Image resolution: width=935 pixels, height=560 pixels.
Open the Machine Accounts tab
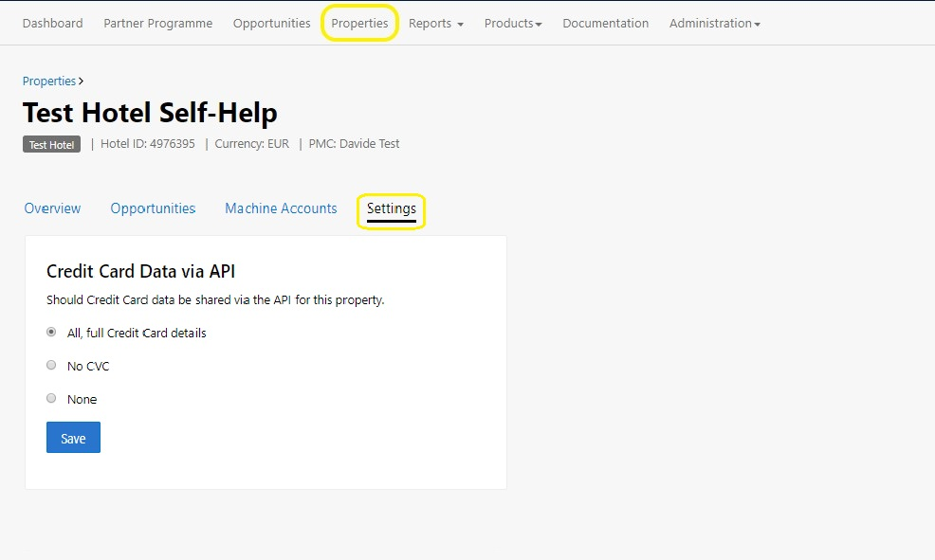coord(281,208)
